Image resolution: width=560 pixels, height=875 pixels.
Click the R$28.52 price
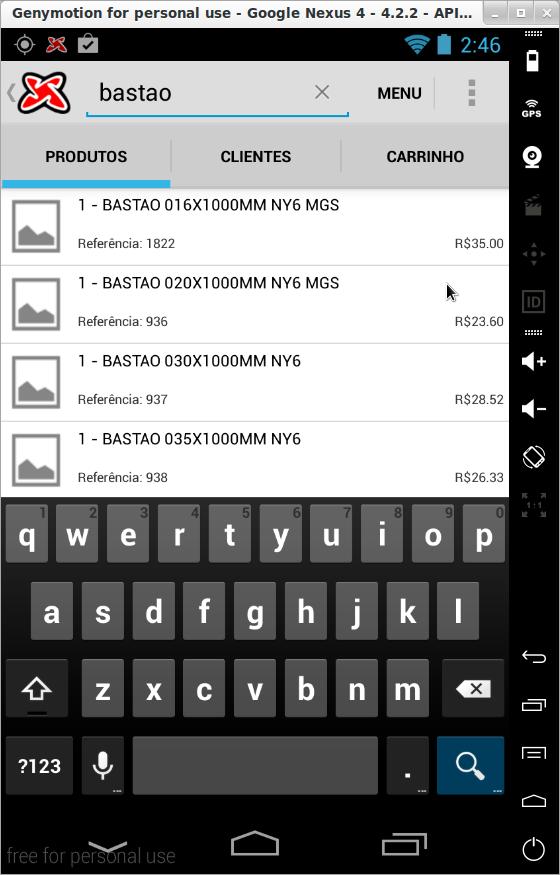click(x=479, y=400)
